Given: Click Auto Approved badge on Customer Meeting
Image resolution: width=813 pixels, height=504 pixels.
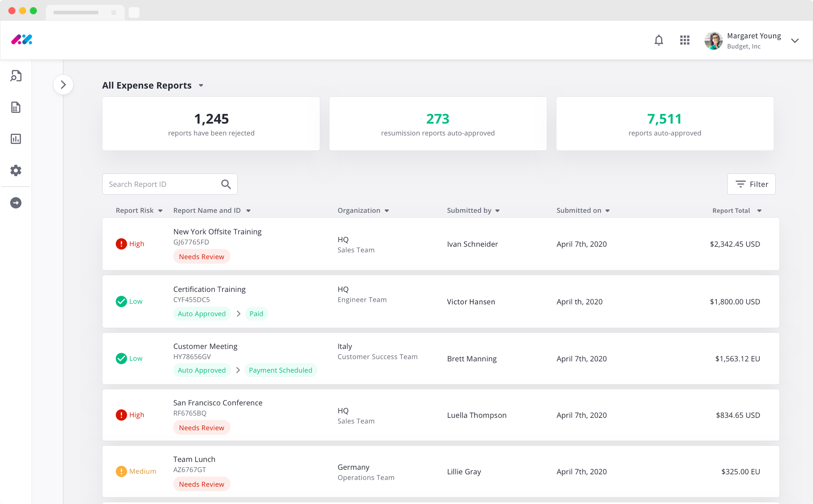Looking at the screenshot, I should (202, 370).
